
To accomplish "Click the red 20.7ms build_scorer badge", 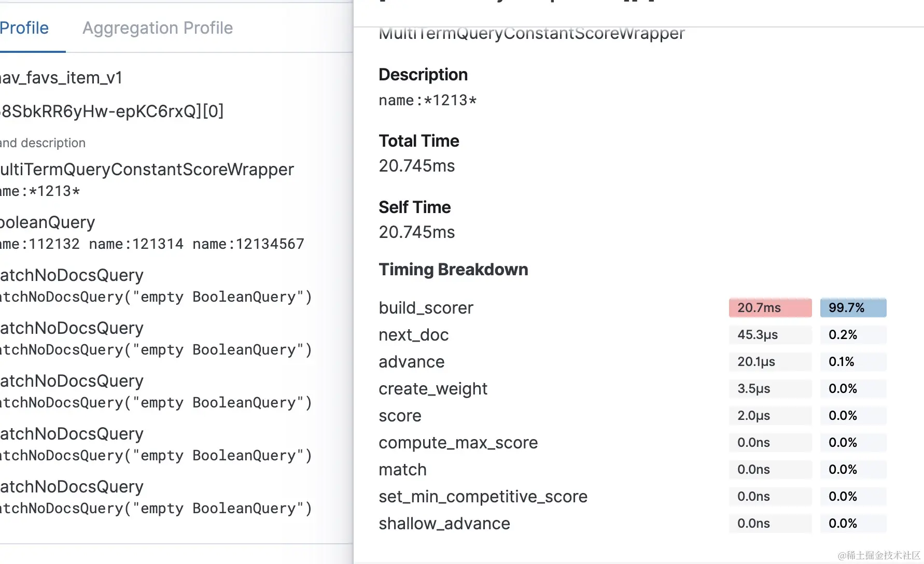I will click(770, 308).
